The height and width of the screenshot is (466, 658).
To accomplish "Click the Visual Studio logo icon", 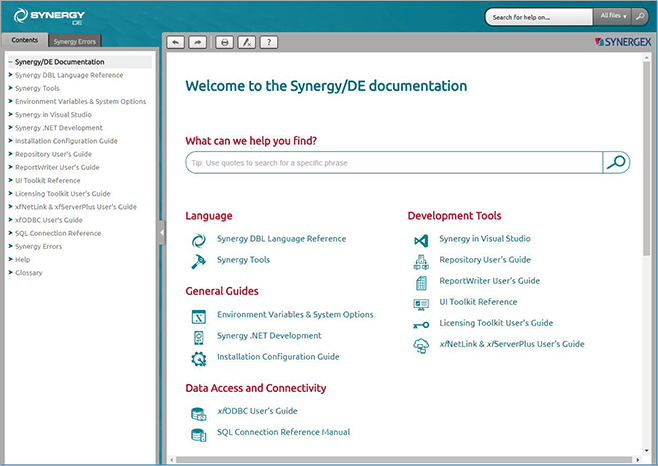I will click(421, 240).
